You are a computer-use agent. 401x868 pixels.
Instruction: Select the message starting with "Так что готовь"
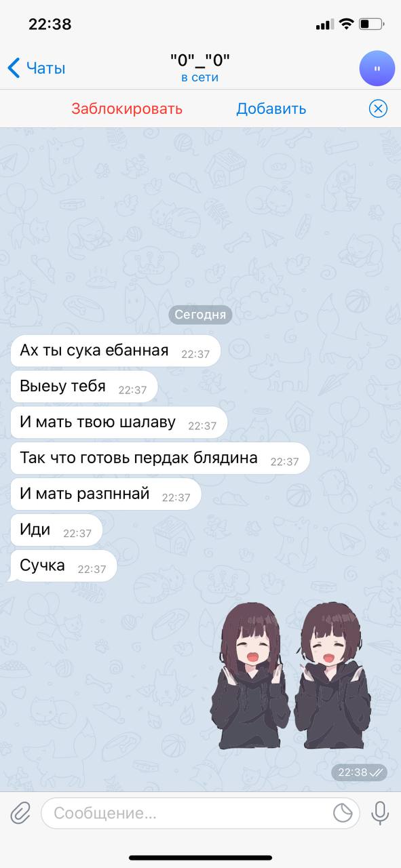(x=160, y=458)
